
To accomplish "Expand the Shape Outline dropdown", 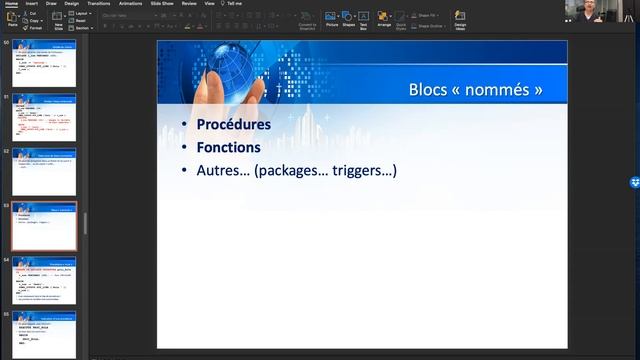I will pos(444,26).
